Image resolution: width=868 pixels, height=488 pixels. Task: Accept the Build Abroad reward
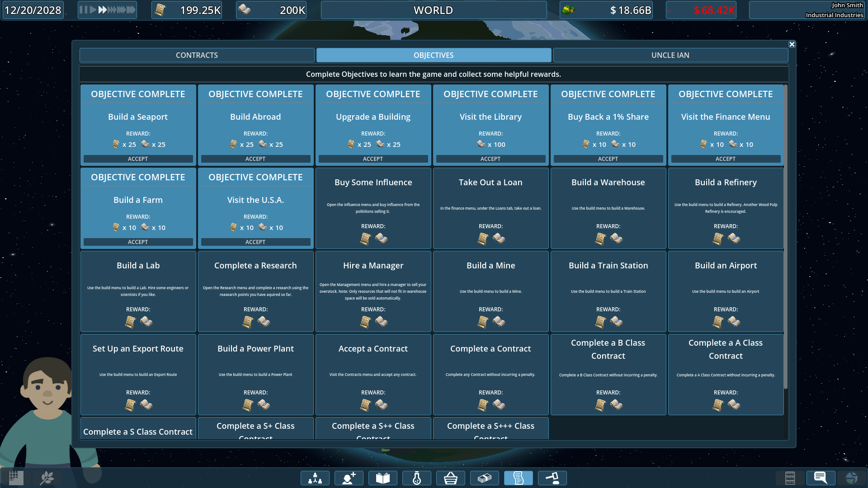pos(255,159)
